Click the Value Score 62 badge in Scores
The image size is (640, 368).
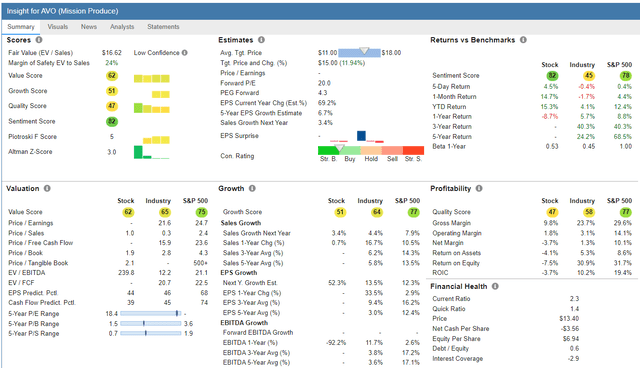[x=112, y=75]
